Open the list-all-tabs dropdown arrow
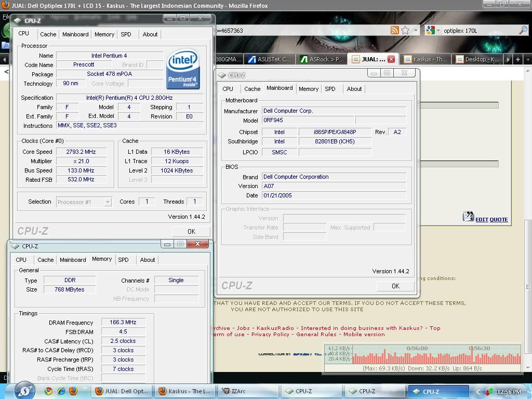 528,59
